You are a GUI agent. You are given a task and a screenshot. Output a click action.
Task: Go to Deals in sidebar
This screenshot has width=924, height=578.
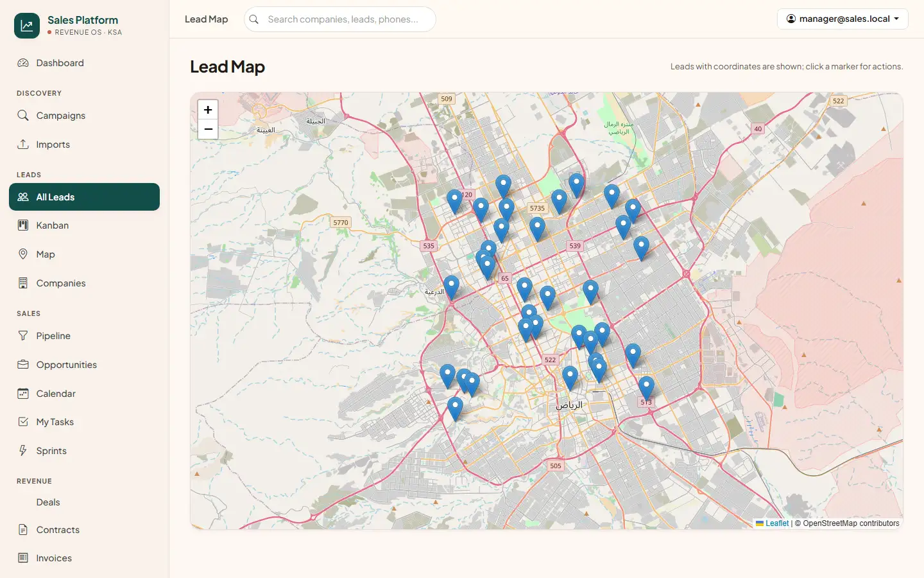point(84,502)
